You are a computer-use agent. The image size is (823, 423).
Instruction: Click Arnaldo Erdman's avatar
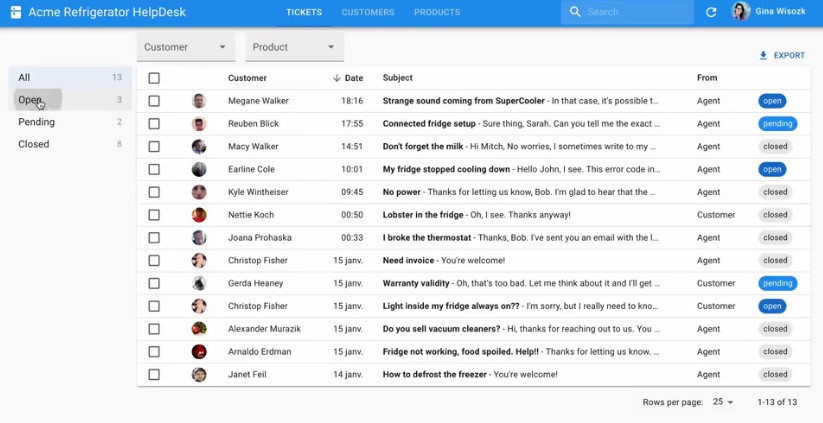[199, 352]
